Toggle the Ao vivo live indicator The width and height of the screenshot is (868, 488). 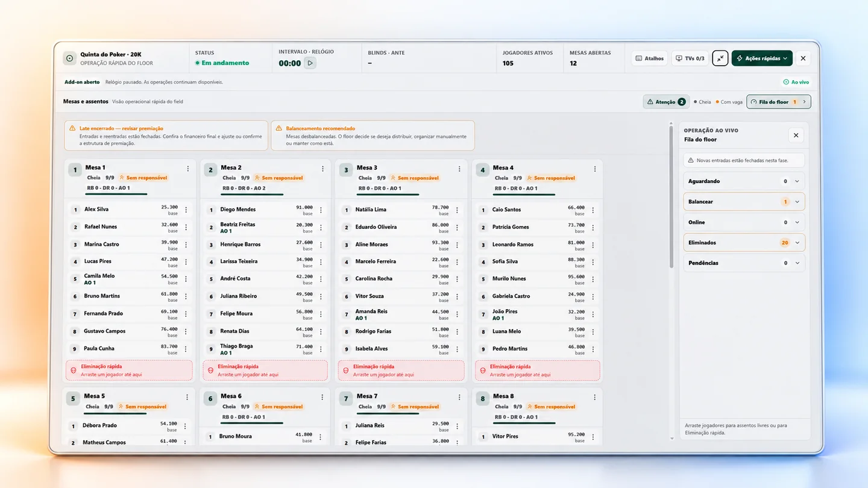[796, 82]
